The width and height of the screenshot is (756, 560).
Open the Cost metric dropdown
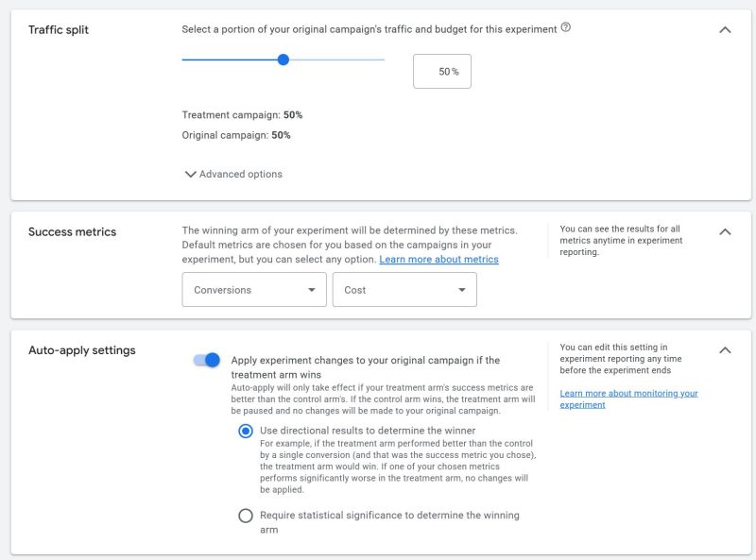tap(404, 290)
